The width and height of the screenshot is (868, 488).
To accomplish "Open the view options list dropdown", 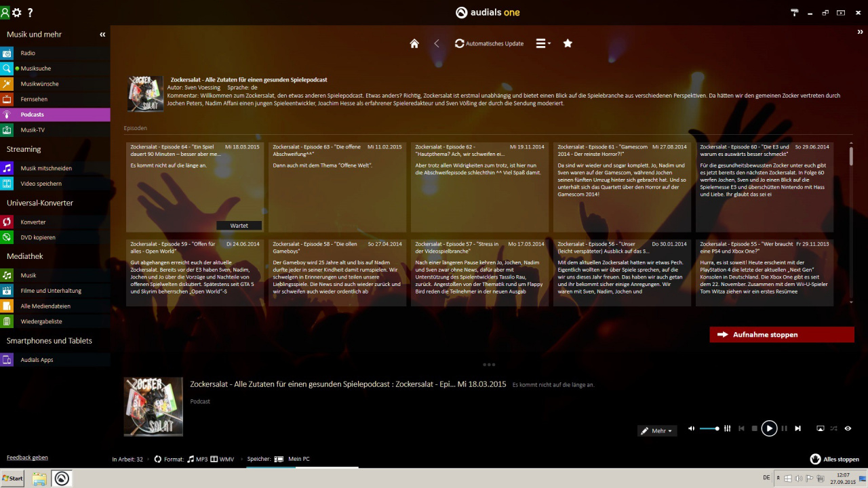I will (x=543, y=43).
